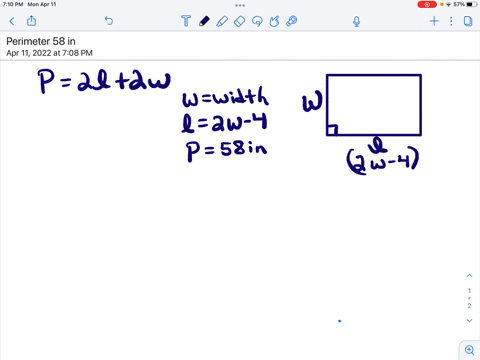Select the hand touch tool
This screenshot has height=360, width=480.
274,21
